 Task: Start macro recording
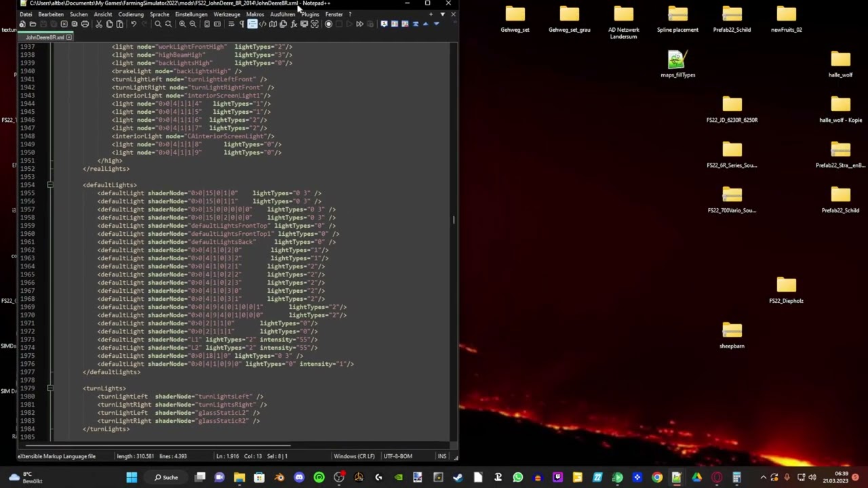coord(329,24)
